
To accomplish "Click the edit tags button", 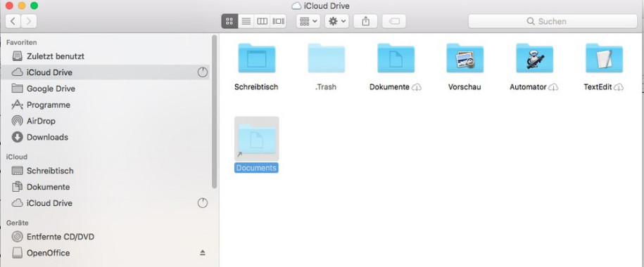I will [x=394, y=21].
